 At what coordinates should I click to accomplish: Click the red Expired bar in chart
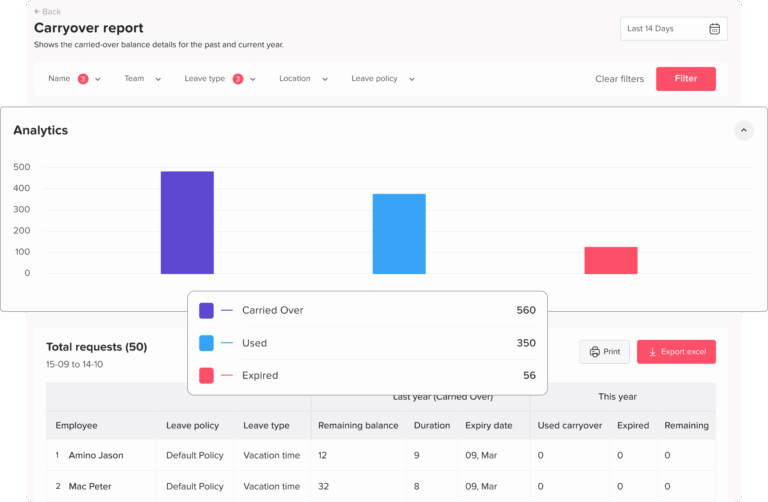pos(611,260)
